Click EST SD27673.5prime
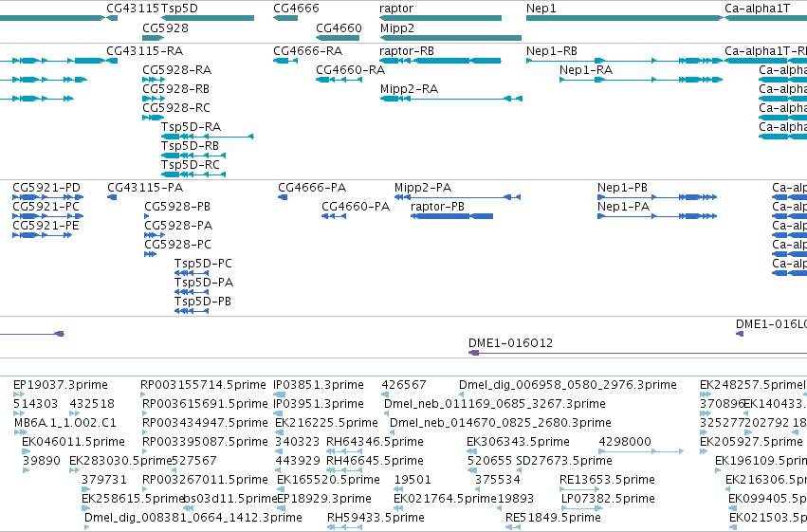The width and height of the screenshot is (807, 532). (x=564, y=462)
